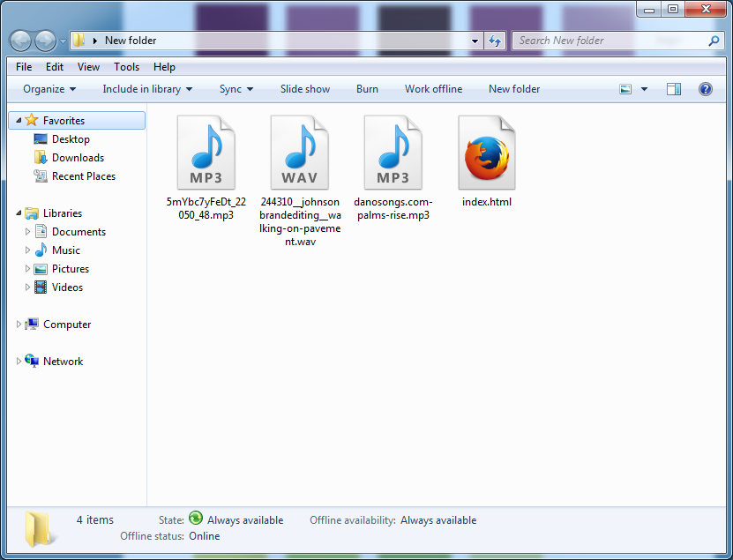Click the 4 items count text
Screen dimensions: 733x560
[95, 519]
